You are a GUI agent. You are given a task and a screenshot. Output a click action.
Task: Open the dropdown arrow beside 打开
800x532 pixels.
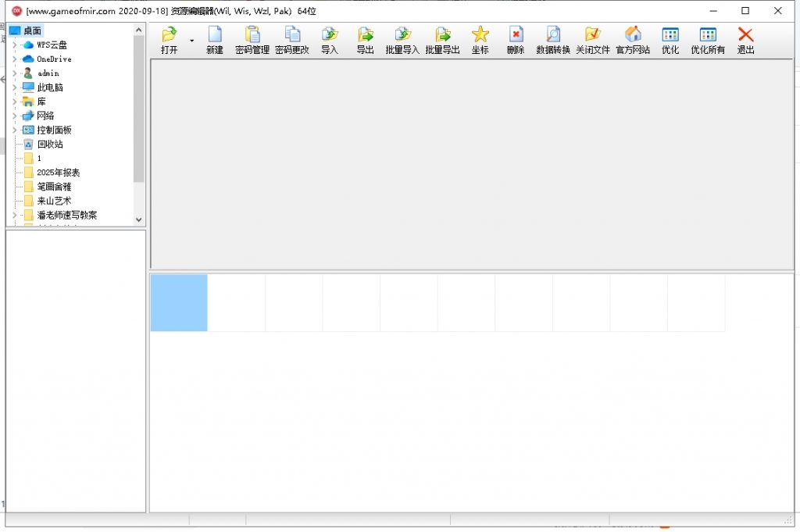(x=191, y=40)
